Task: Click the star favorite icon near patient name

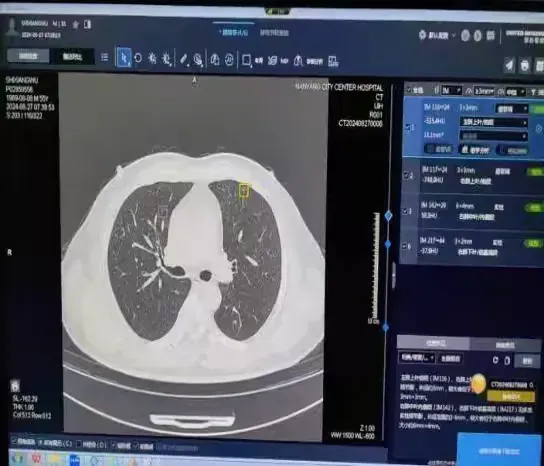Action: click(76, 25)
